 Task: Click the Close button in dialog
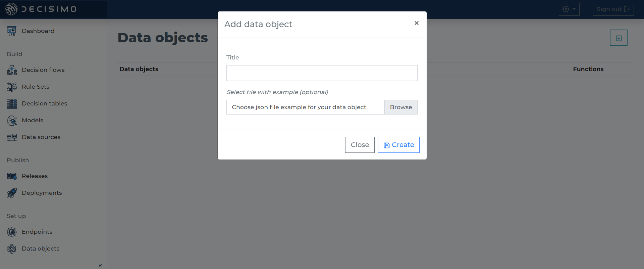(360, 145)
